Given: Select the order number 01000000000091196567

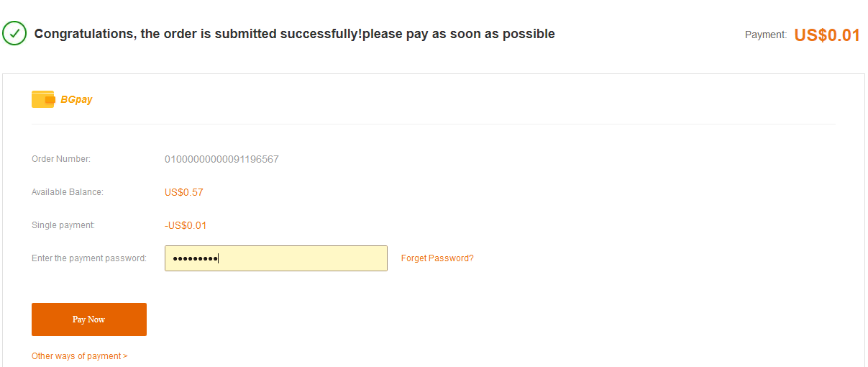Looking at the screenshot, I should point(221,159).
